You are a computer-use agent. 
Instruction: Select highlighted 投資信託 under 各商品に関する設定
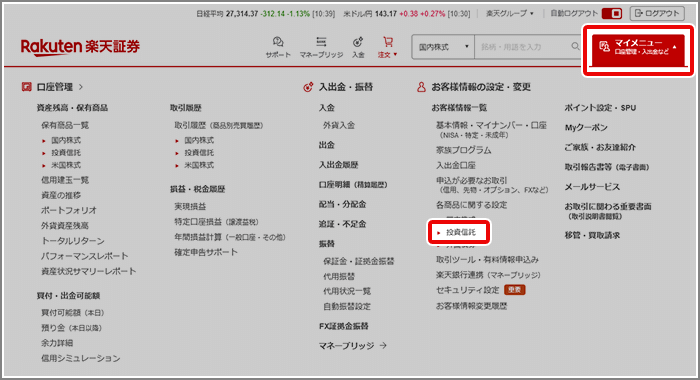click(x=460, y=232)
